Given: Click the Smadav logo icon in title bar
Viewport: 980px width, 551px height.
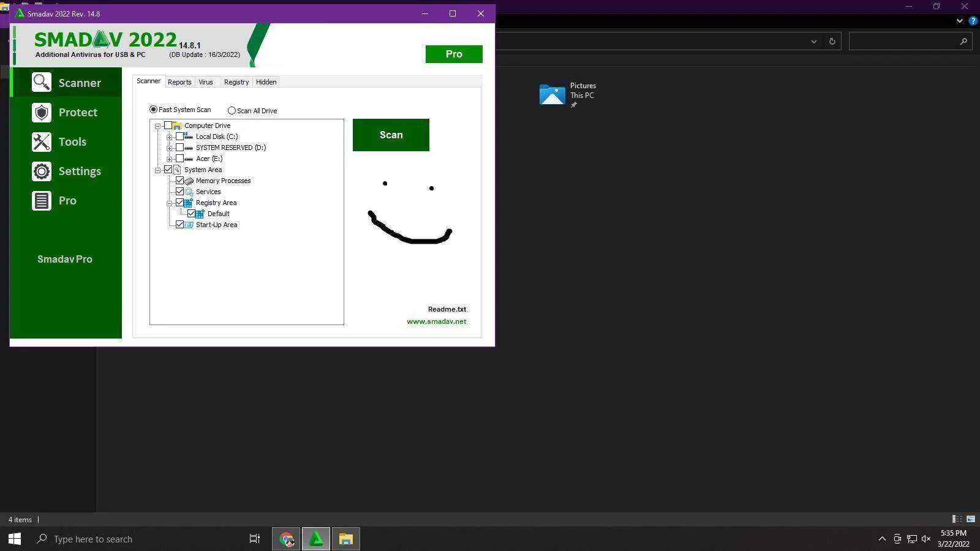Looking at the screenshot, I should (x=20, y=13).
